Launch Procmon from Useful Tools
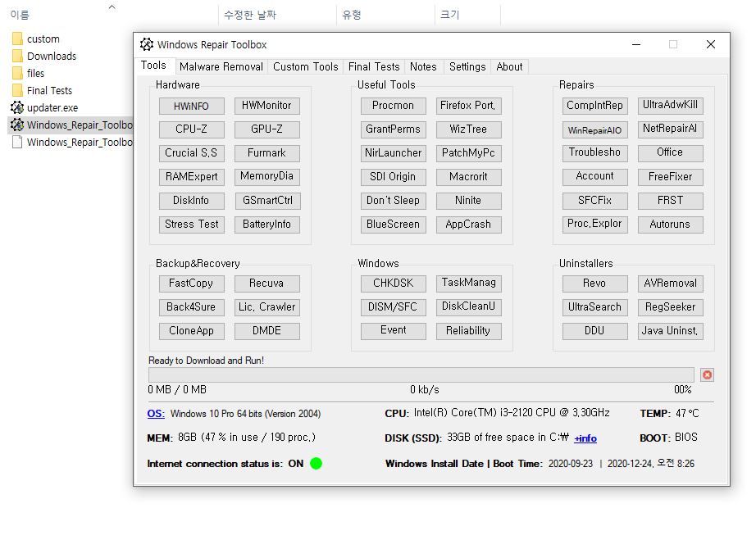The width and height of the screenshot is (756, 549). 394,106
